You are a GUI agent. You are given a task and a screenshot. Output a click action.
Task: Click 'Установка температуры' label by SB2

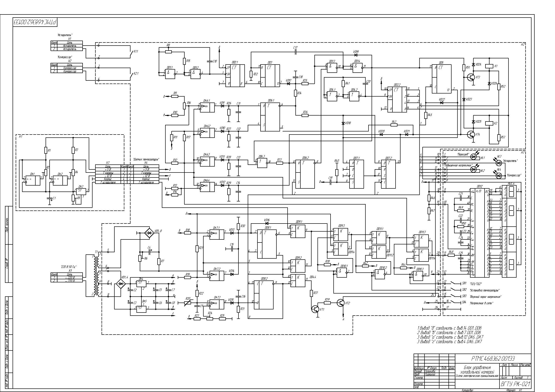tap(485, 290)
